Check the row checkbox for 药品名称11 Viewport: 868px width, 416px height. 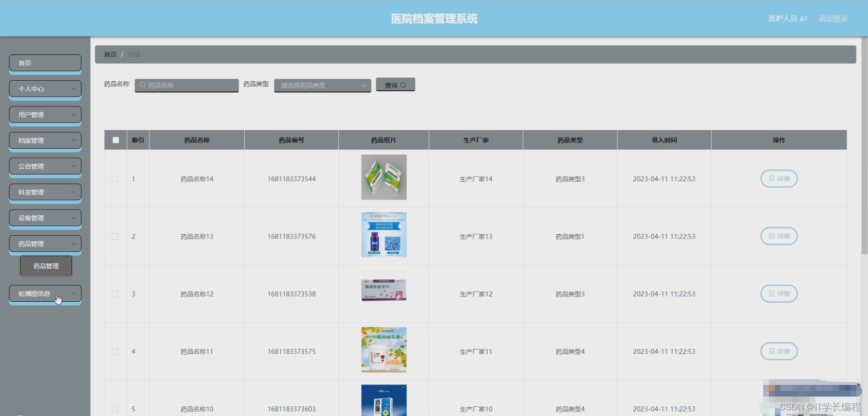tap(115, 351)
